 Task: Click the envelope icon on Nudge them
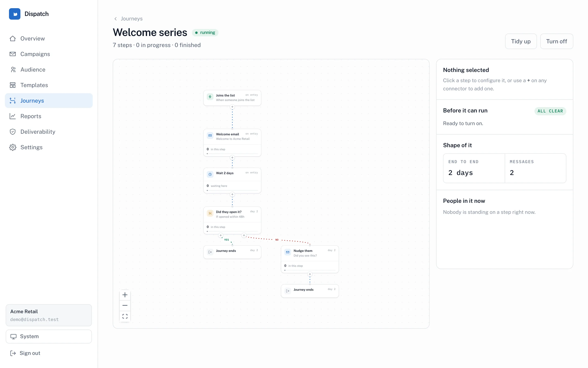click(288, 252)
